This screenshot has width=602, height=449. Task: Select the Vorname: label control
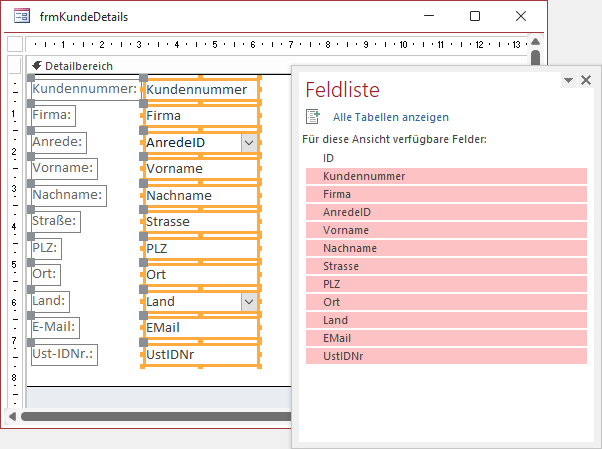64,168
